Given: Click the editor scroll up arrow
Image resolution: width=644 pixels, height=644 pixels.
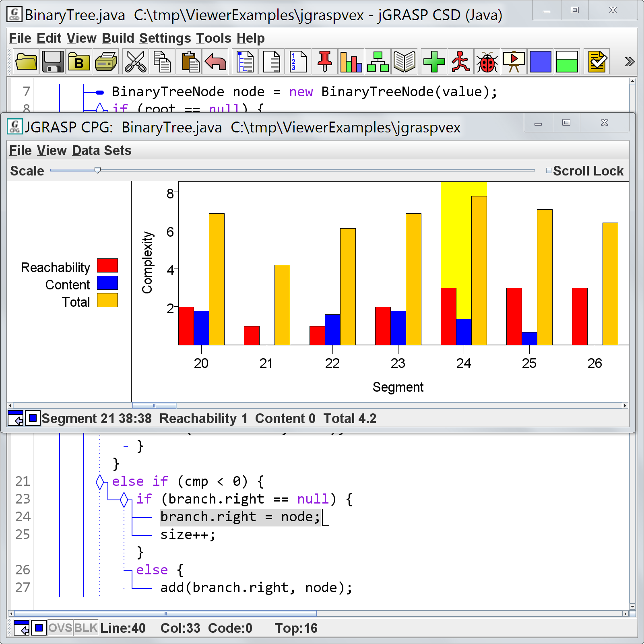Looking at the screenshot, I should (632, 81).
